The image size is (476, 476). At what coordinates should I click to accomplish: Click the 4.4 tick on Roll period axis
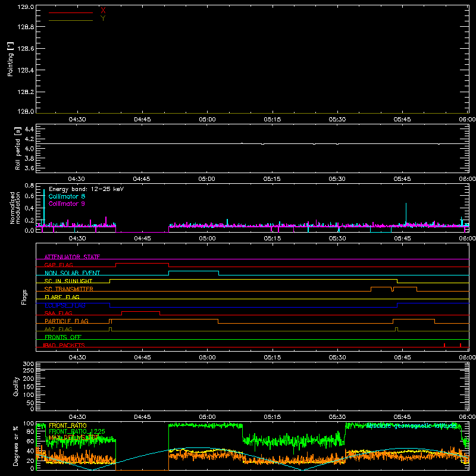pos(29,129)
